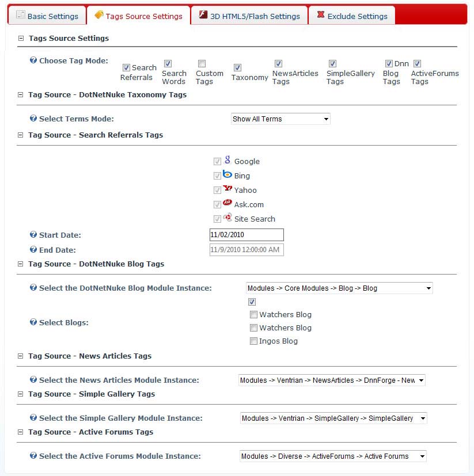The width and height of the screenshot is (474, 476).
Task: Click the Site Search icon
Action: tap(227, 217)
